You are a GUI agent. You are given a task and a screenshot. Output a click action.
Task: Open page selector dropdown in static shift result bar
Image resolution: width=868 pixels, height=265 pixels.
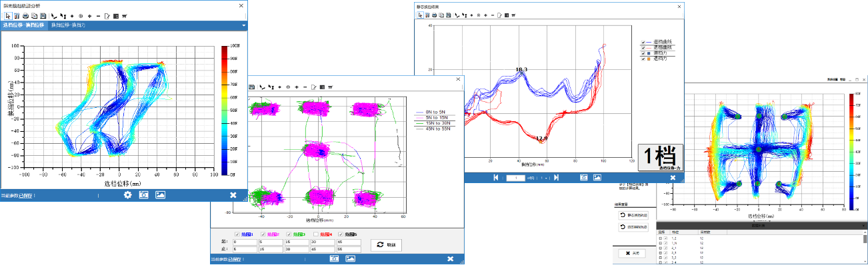(546, 178)
